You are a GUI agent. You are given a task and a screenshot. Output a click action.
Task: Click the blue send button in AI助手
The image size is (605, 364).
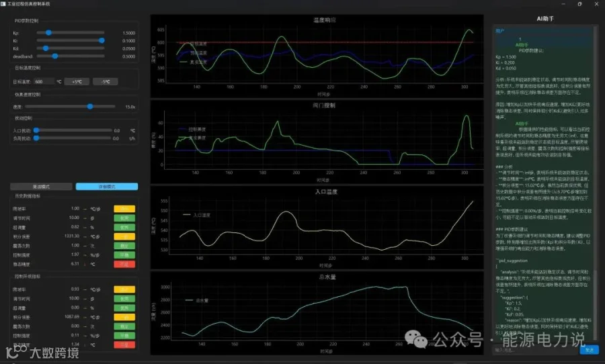click(589, 350)
